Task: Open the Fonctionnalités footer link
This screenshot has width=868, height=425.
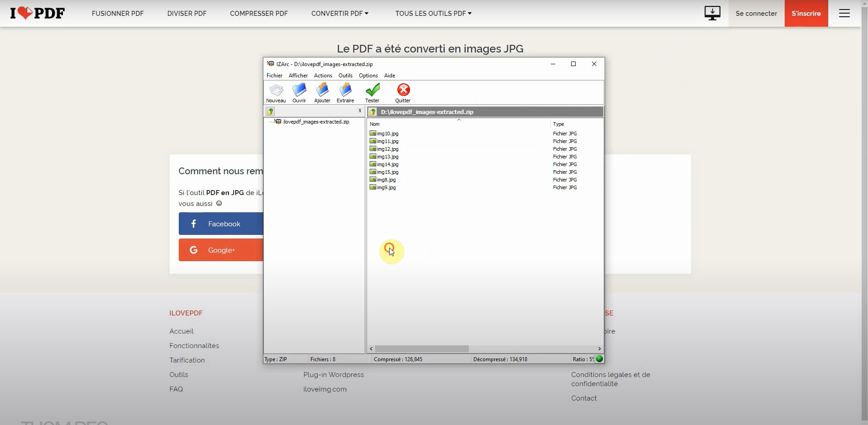Action: tap(194, 346)
